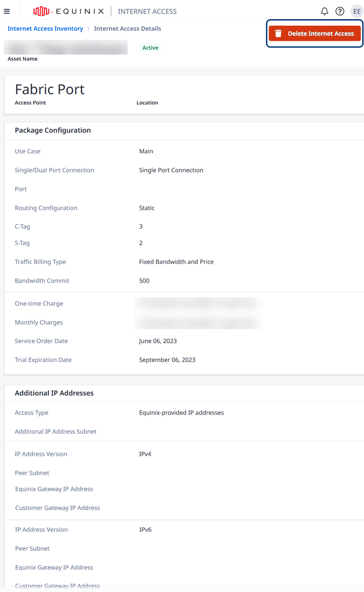Click the Delete Internet Access button
This screenshot has width=364, height=592.
click(315, 33)
